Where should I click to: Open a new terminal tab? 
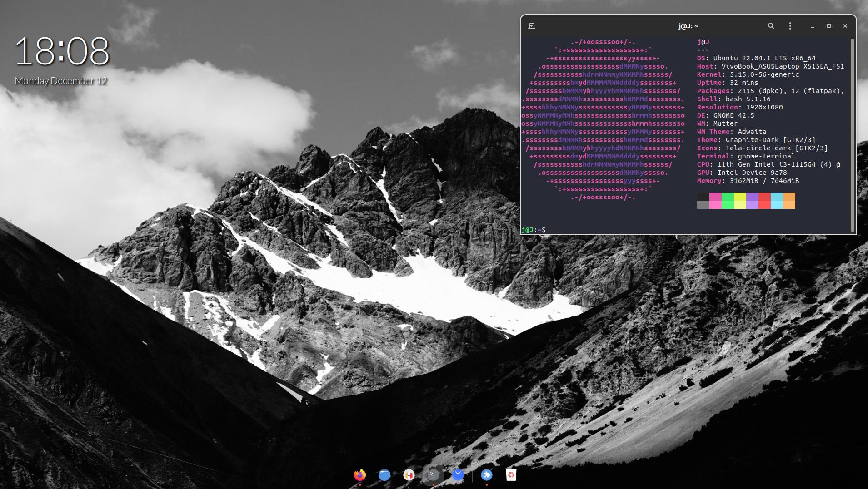pos(532,26)
